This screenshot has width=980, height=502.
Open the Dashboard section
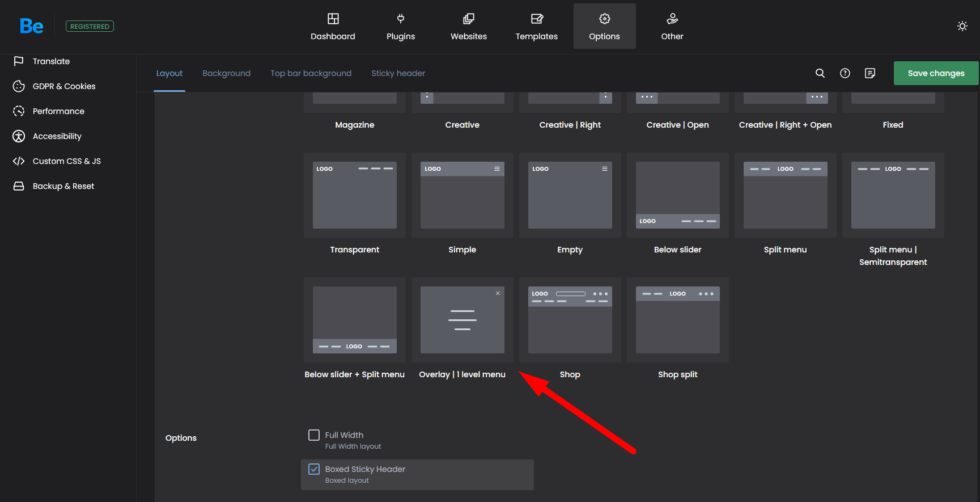pos(333,26)
